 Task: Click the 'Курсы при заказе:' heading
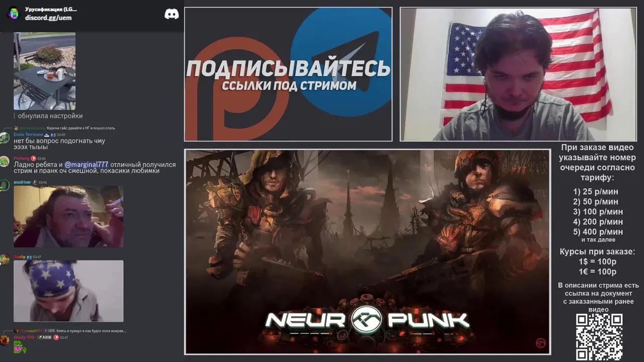pos(597,252)
